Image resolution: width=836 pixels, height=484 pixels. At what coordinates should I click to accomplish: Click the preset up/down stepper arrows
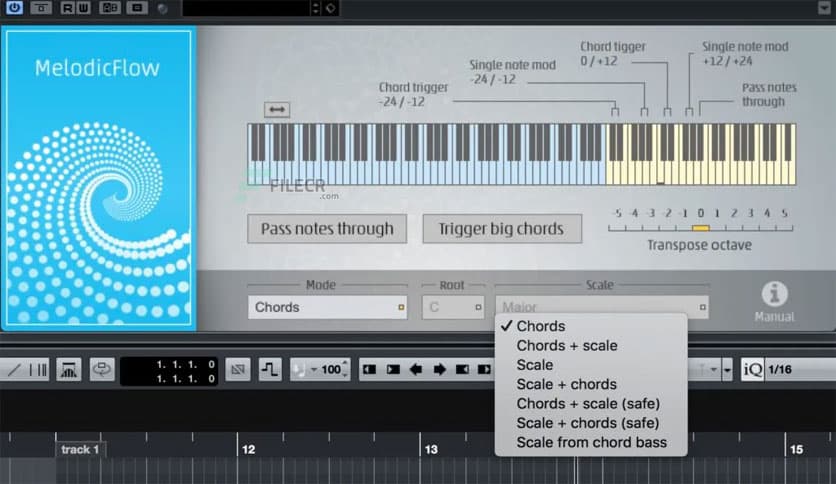316,7
